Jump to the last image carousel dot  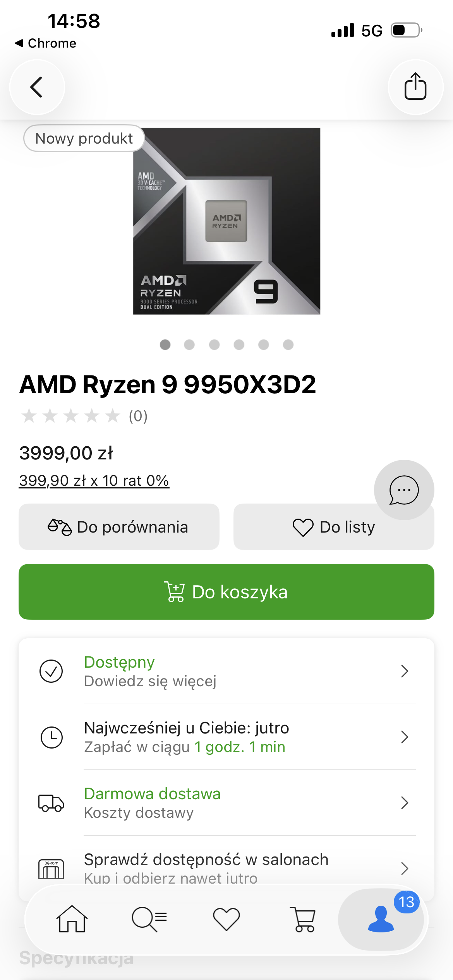point(288,344)
